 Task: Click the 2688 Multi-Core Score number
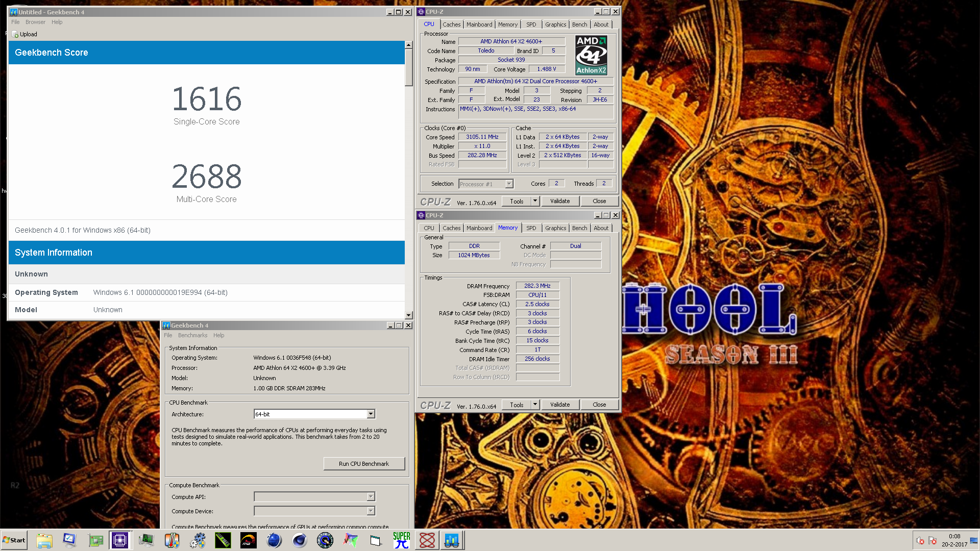point(207,177)
